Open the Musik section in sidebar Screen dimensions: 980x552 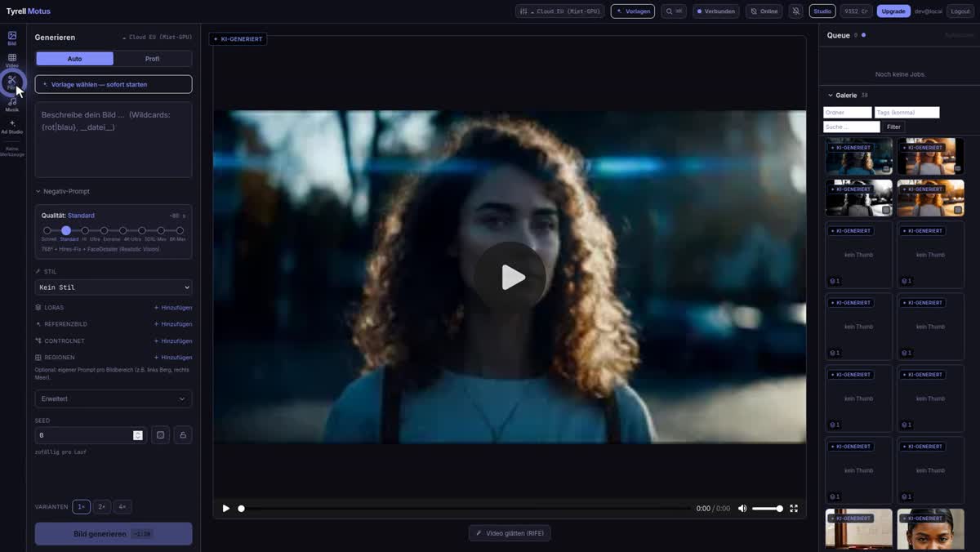(x=12, y=104)
